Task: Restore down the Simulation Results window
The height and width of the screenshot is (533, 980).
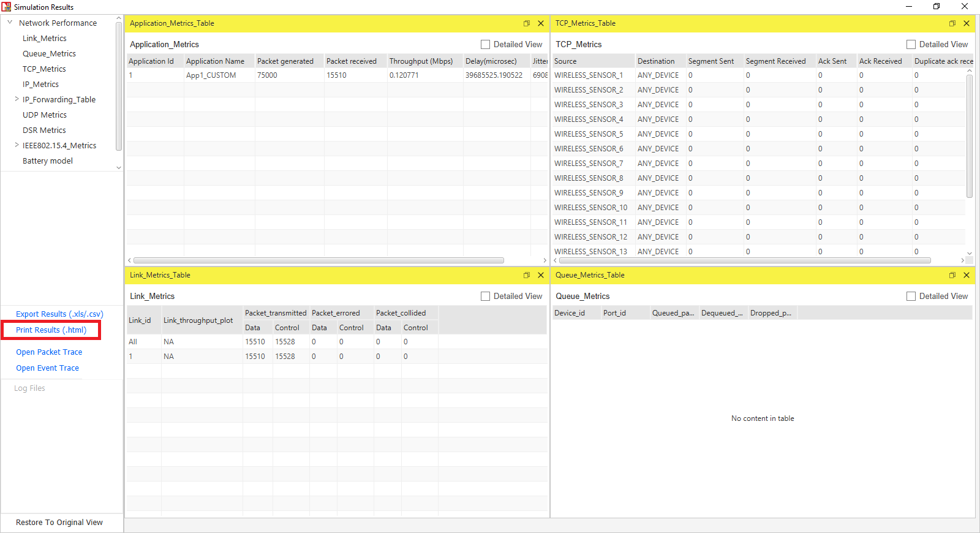Action: pyautogui.click(x=937, y=7)
